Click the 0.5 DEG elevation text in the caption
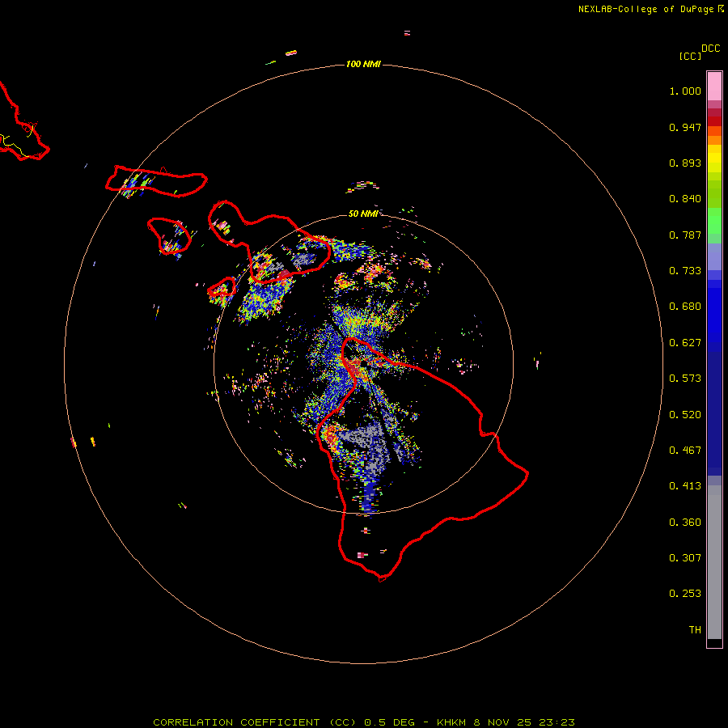728x728 pixels. pos(390,722)
